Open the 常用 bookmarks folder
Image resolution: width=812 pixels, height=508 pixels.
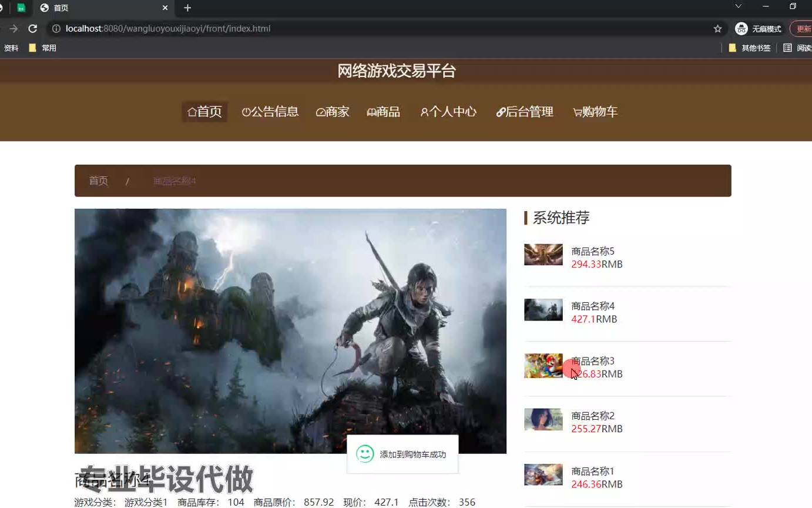[43, 48]
